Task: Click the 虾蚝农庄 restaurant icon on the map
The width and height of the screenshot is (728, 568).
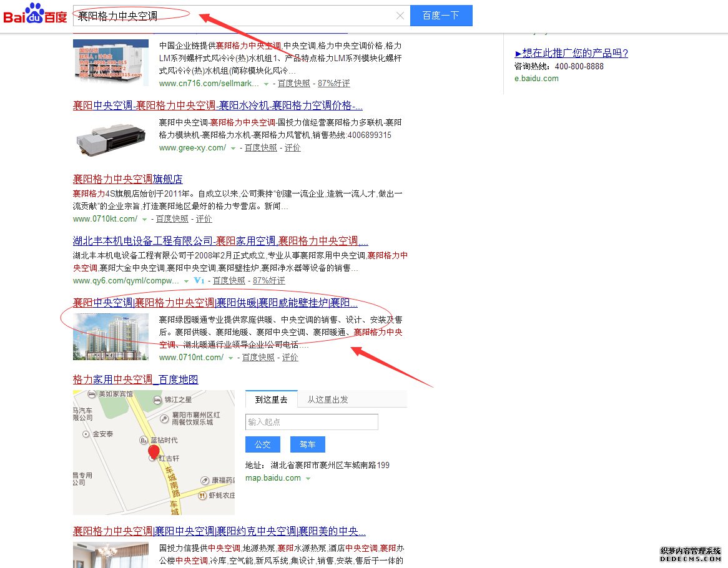Action: click(202, 496)
